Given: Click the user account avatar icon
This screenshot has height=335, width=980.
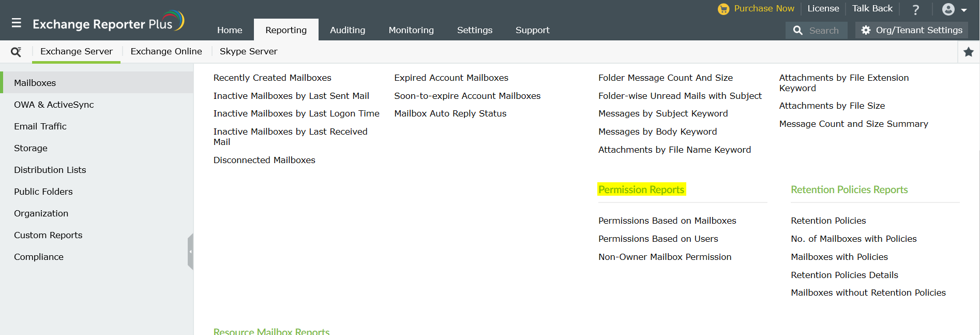Looking at the screenshot, I should pos(948,9).
